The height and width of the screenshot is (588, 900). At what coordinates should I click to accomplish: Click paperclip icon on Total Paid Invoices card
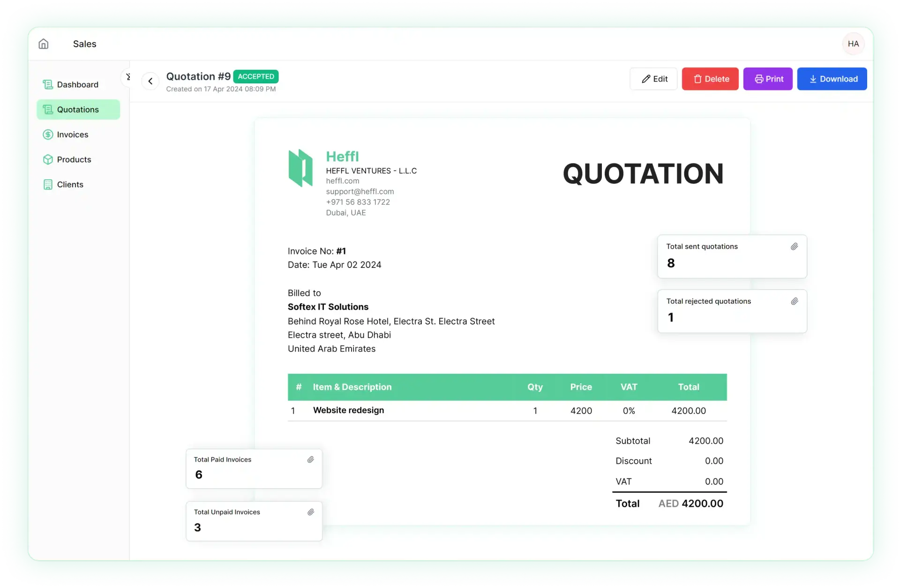tap(310, 460)
